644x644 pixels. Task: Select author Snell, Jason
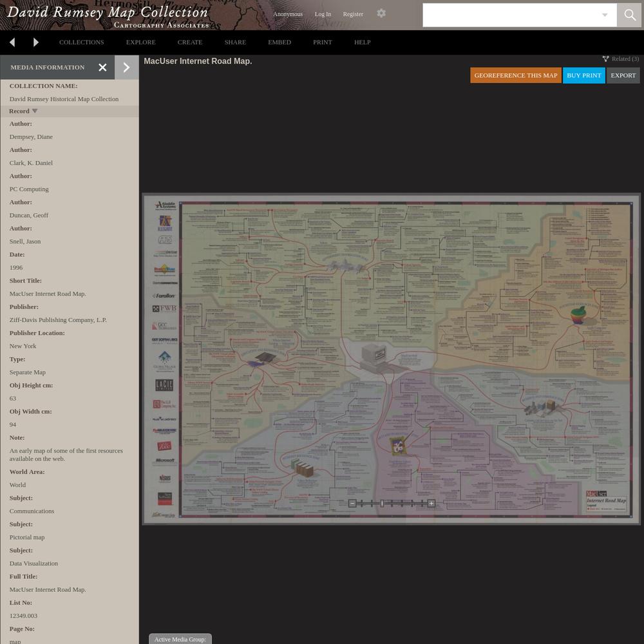(x=25, y=241)
